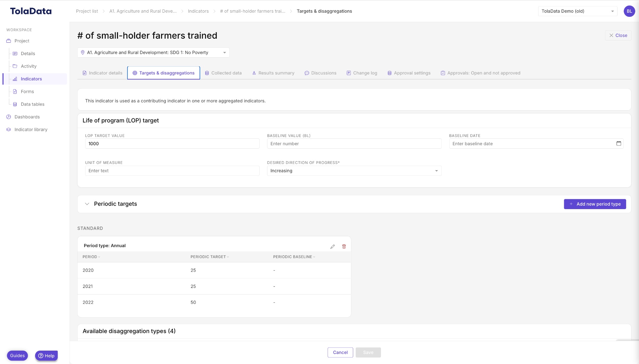Open the Discussions tab
Image resolution: width=639 pixels, height=364 pixels.
click(x=320, y=73)
